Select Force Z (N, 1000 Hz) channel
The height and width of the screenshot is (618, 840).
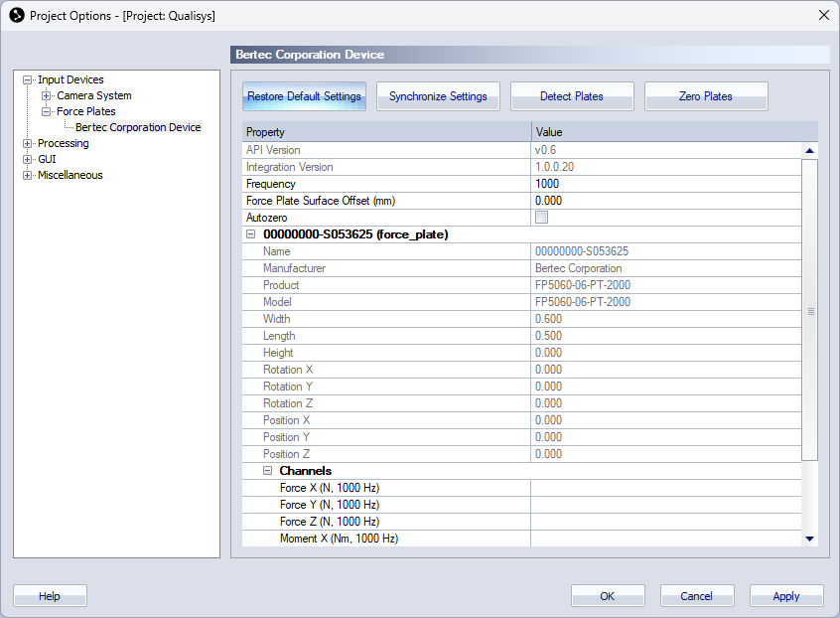coord(521,522)
